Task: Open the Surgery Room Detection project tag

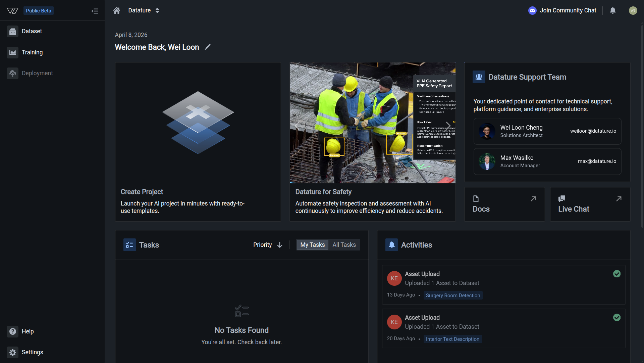Action: (453, 296)
